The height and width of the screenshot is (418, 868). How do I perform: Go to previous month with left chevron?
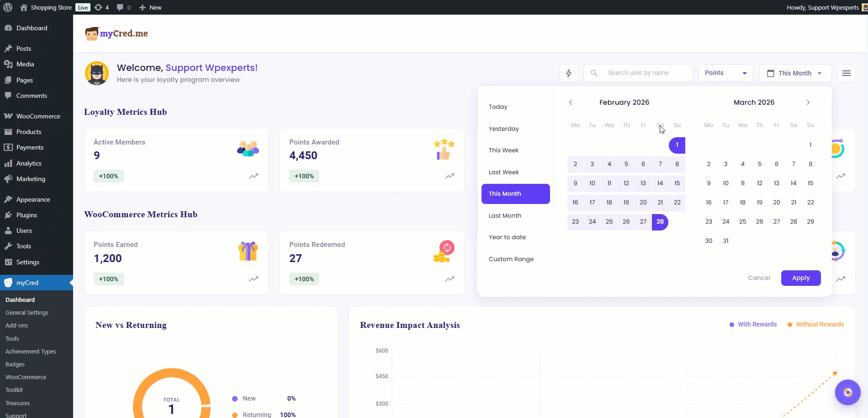[571, 102]
